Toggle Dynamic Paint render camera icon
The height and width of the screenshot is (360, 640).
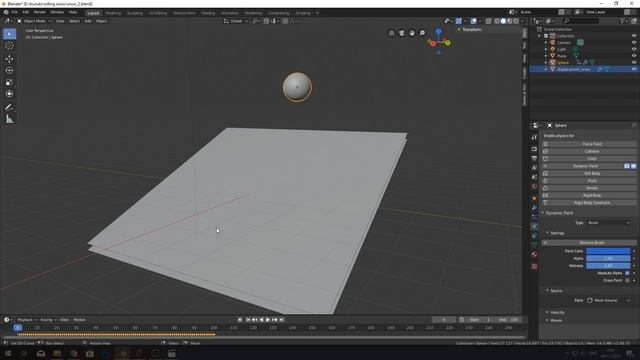(x=627, y=166)
